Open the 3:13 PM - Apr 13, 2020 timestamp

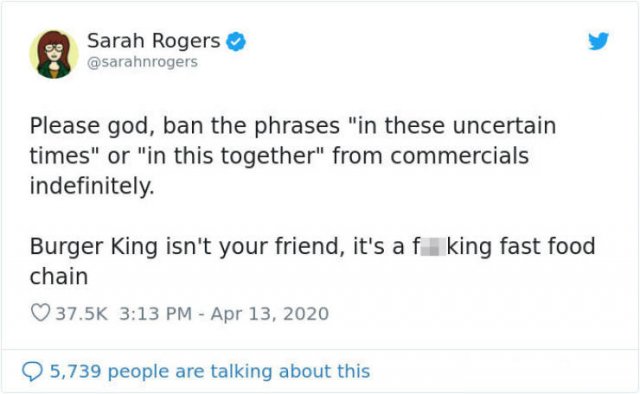(224, 314)
